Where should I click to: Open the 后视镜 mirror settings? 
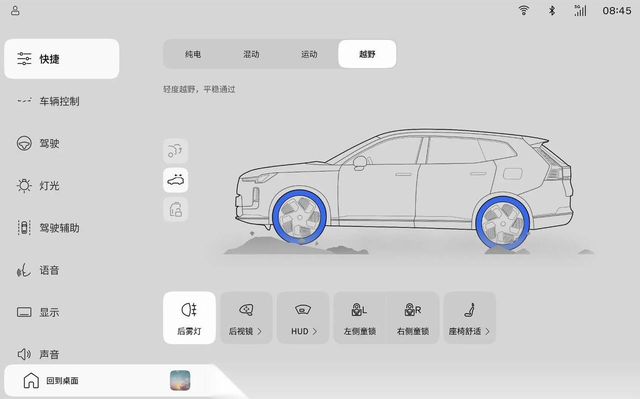[246, 318]
